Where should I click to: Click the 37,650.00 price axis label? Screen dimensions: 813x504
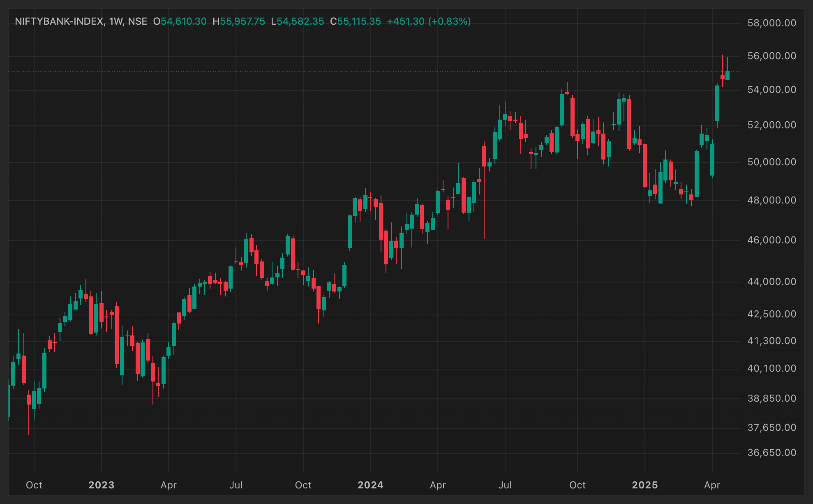pyautogui.click(x=771, y=428)
